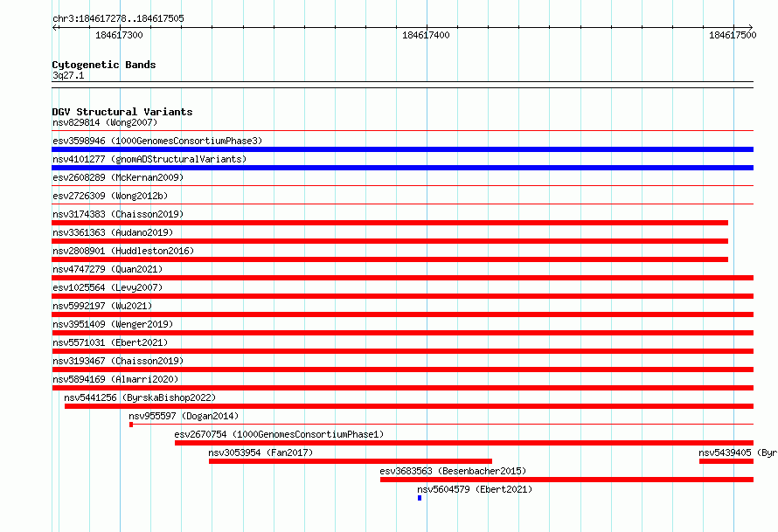Screen dimensions: 778x532
Task: Click the 184617500 ruler position
Action: [733, 35]
